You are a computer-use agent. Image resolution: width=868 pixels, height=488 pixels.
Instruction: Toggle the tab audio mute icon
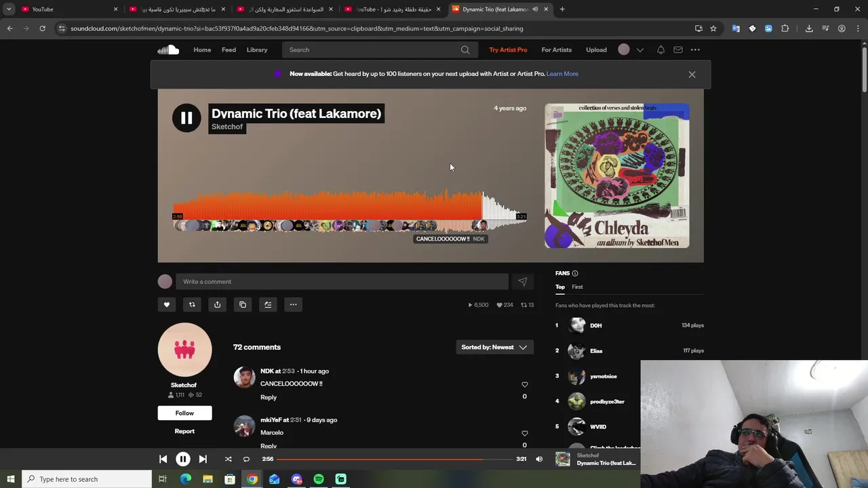point(534,9)
